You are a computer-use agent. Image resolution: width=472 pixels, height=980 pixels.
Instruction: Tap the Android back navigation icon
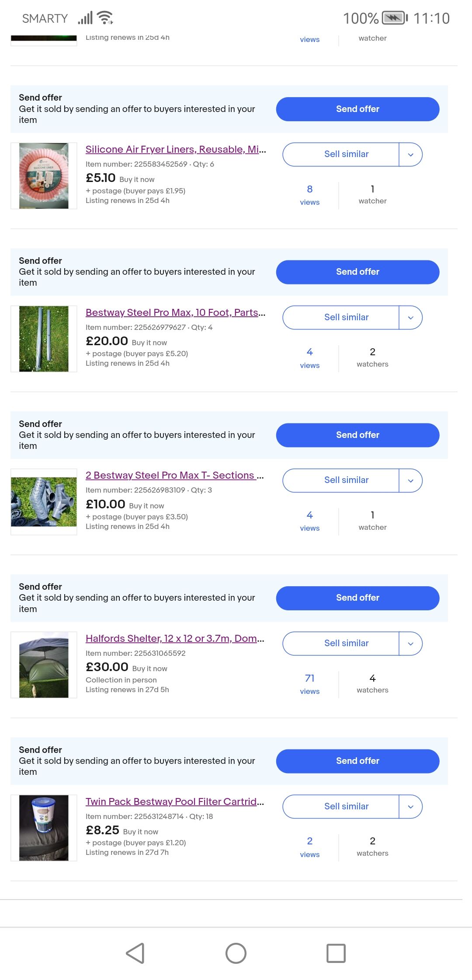[x=135, y=953]
